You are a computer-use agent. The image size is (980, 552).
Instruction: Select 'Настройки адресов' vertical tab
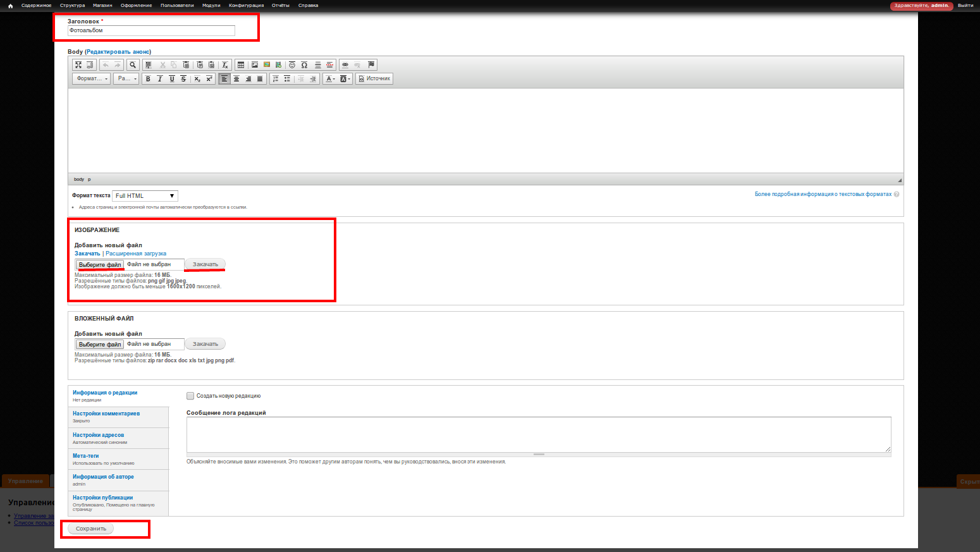(x=118, y=438)
